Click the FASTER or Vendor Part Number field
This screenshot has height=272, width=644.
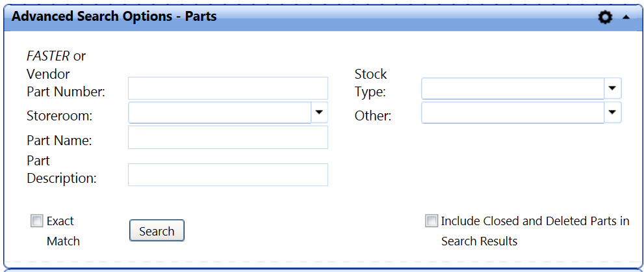tap(227, 88)
